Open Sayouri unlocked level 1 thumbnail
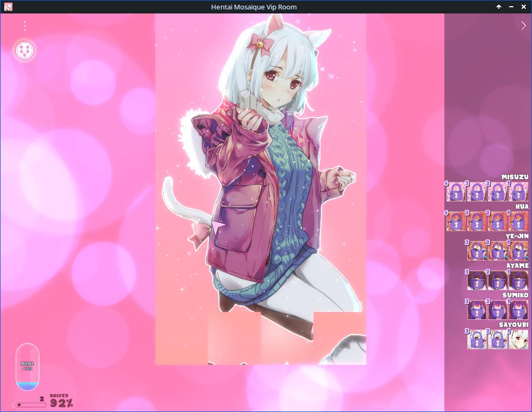This screenshot has height=412, width=532. click(x=518, y=339)
